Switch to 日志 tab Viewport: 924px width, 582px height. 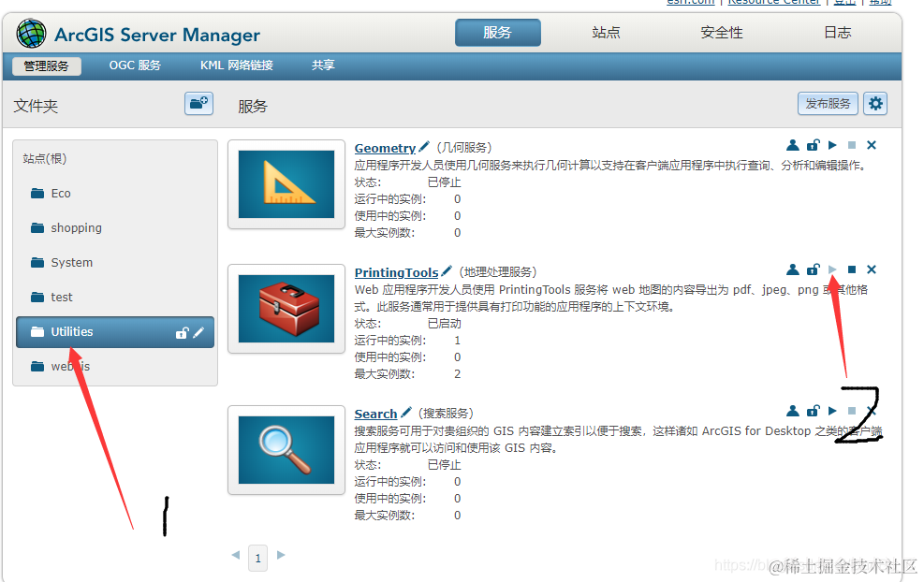tap(837, 33)
